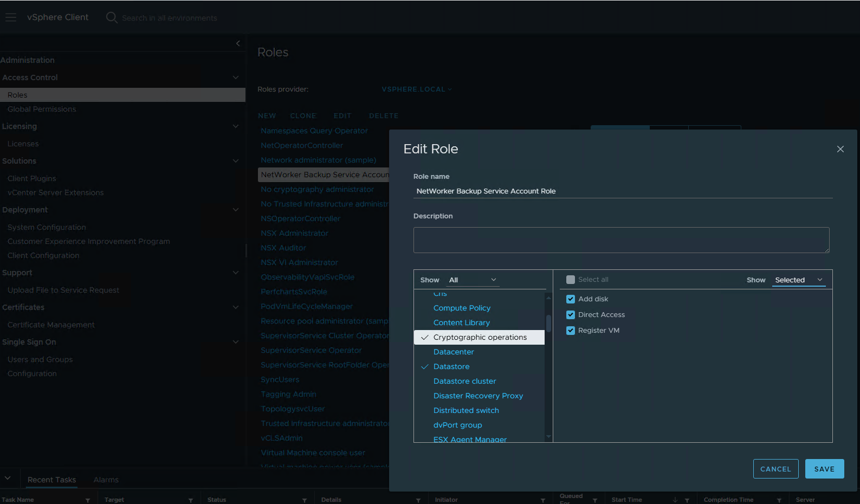Click the Initiator column filter icon
This screenshot has height=504, width=860.
(543, 500)
